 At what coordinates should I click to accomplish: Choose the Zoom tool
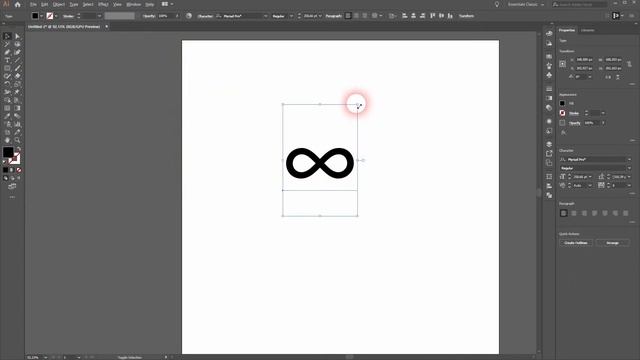[x=17, y=140]
